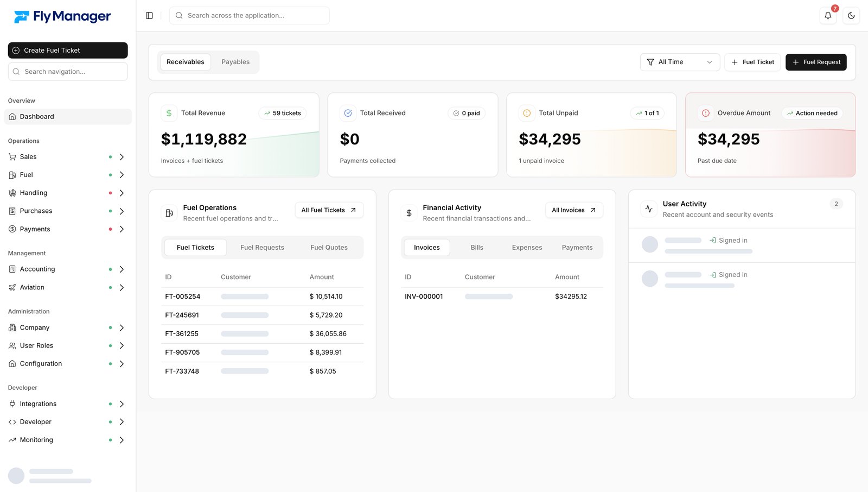Image resolution: width=868 pixels, height=492 pixels.
Task: Select the Fuel Quotes tab
Action: [329, 248]
